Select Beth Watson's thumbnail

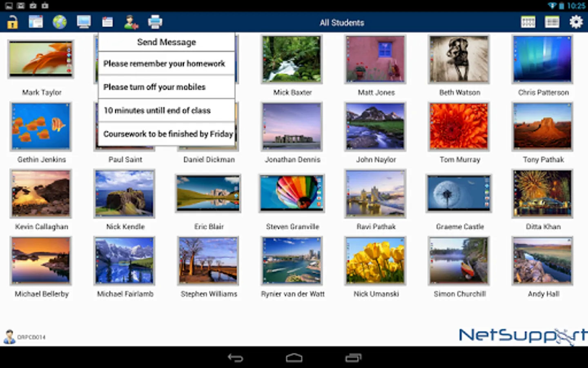point(459,59)
